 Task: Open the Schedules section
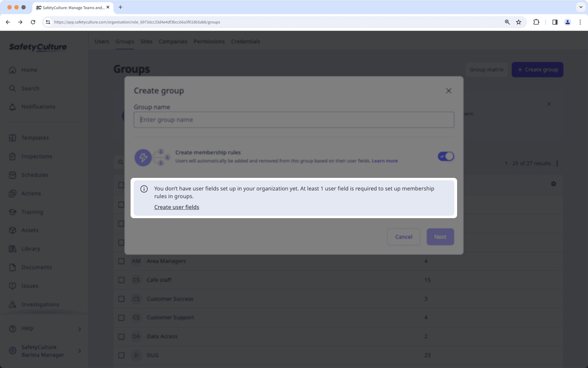pos(35,175)
